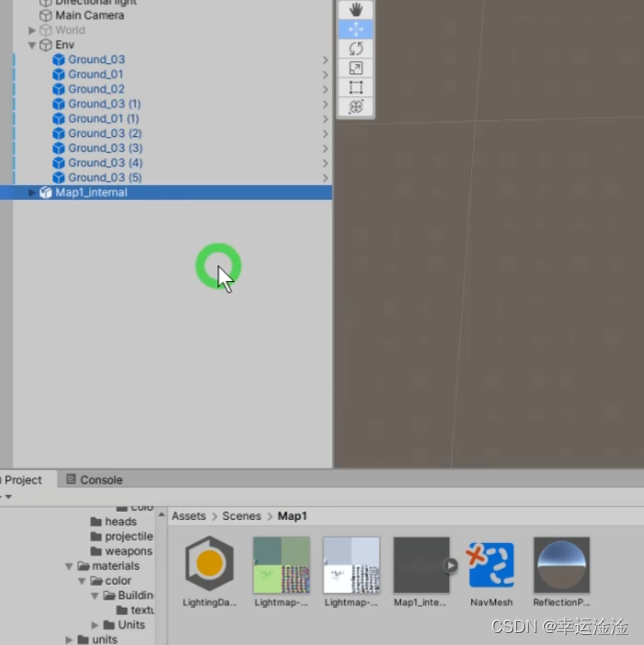Select Main Camera in Hierarchy
Image resolution: width=644 pixels, height=645 pixels.
point(90,15)
